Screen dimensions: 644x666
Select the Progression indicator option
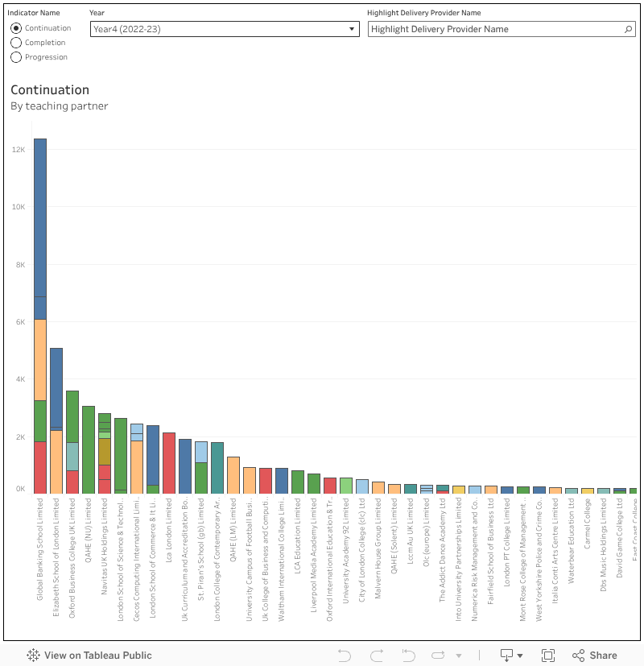16,57
